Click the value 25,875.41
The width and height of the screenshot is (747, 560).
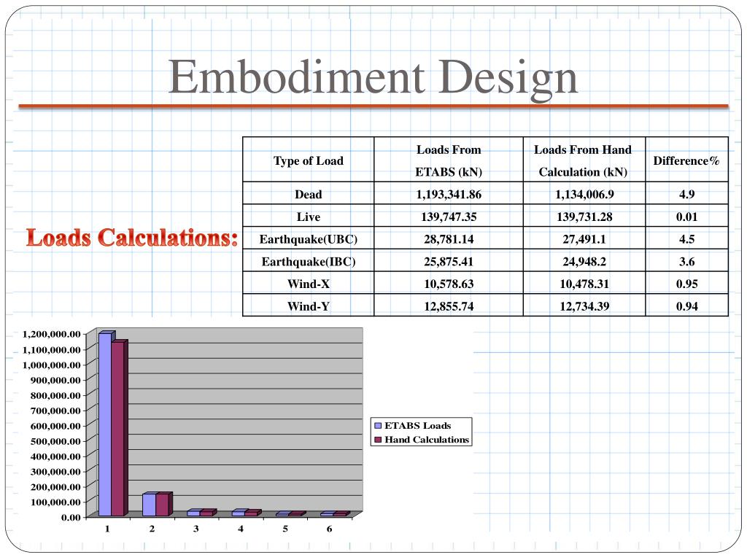click(449, 262)
